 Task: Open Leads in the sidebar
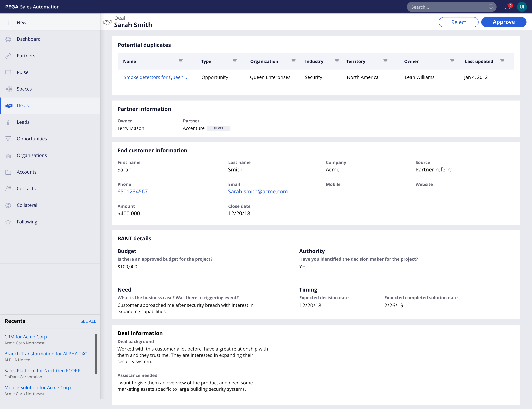coord(23,122)
